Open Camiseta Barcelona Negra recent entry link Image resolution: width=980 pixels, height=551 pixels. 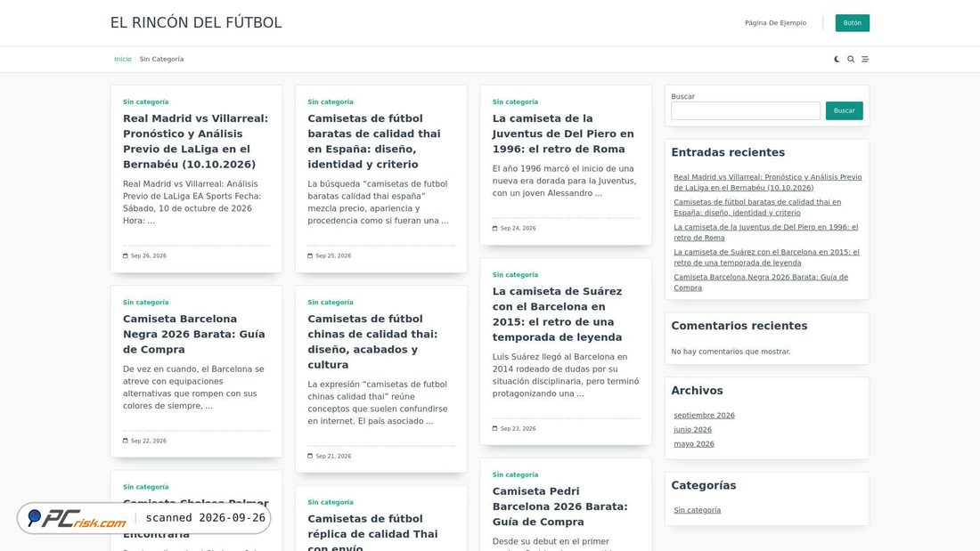(x=761, y=282)
